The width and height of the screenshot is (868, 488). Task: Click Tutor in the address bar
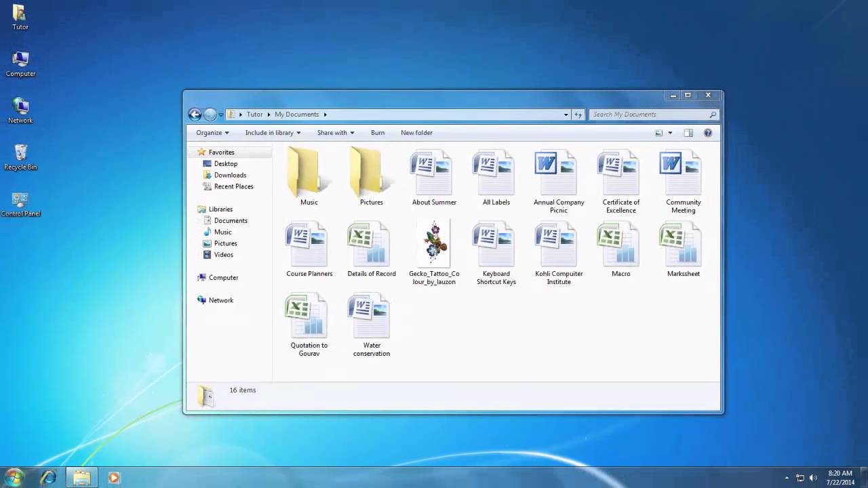254,115
